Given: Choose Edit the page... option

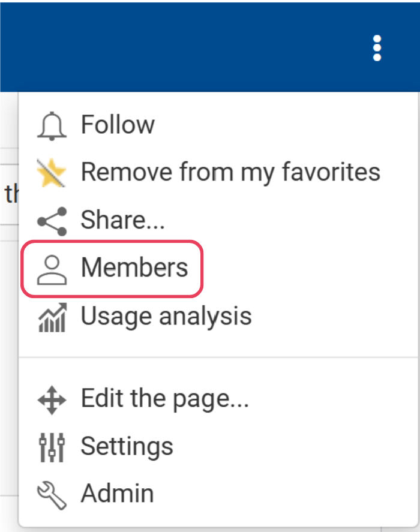Looking at the screenshot, I should point(164,399).
